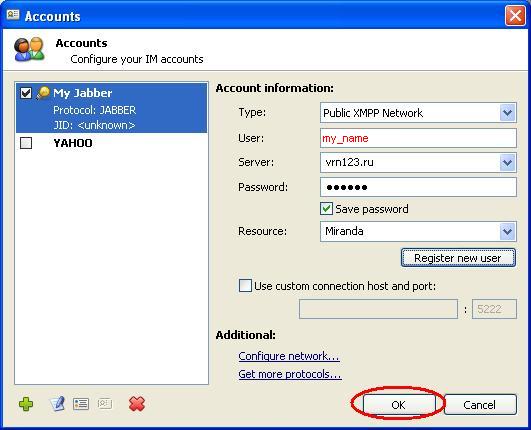The height and width of the screenshot is (430, 531).
Task: Click the Accounts people header icon
Action: 29,49
